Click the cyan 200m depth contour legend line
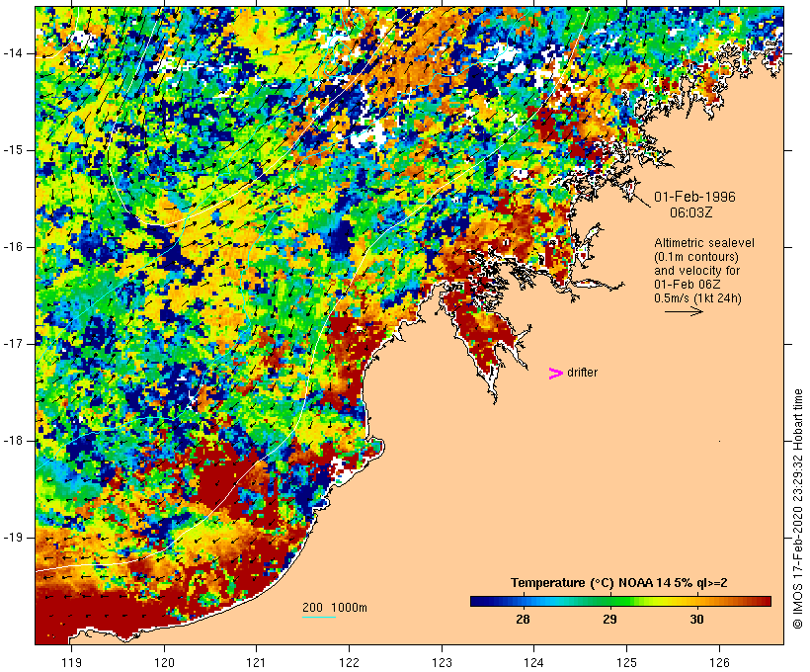810x672 pixels. (x=319, y=617)
